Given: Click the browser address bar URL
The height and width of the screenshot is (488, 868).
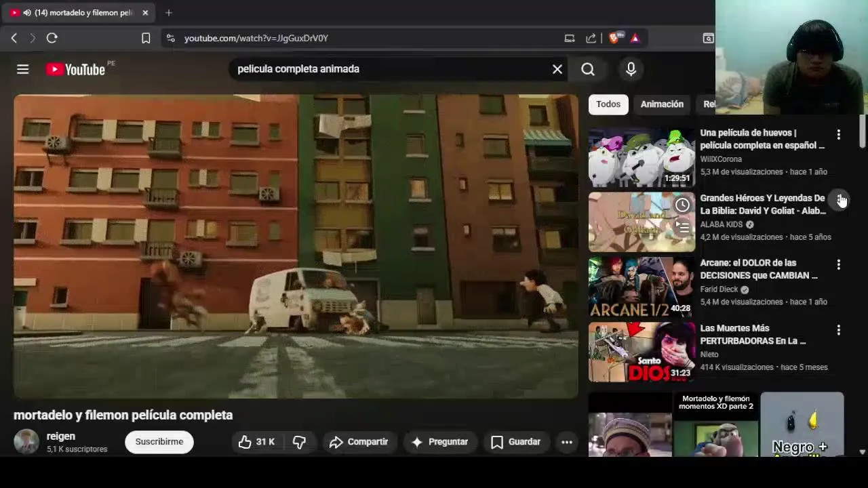Looking at the screenshot, I should coord(256,39).
